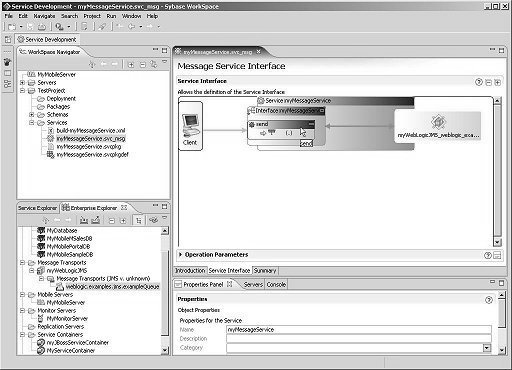The width and height of the screenshot is (512, 370).
Task: Click the Name field in Properties
Action: click(x=359, y=330)
